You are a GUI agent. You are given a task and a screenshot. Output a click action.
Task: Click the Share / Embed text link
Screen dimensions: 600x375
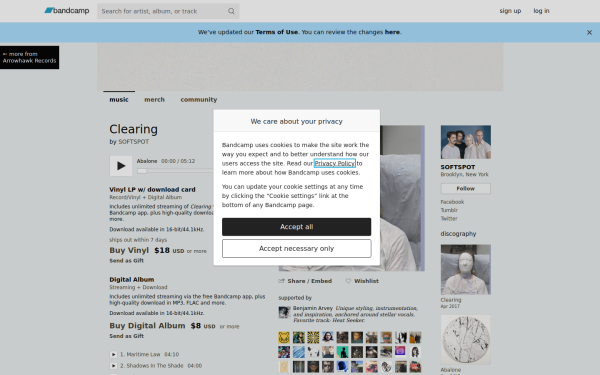pos(310,281)
